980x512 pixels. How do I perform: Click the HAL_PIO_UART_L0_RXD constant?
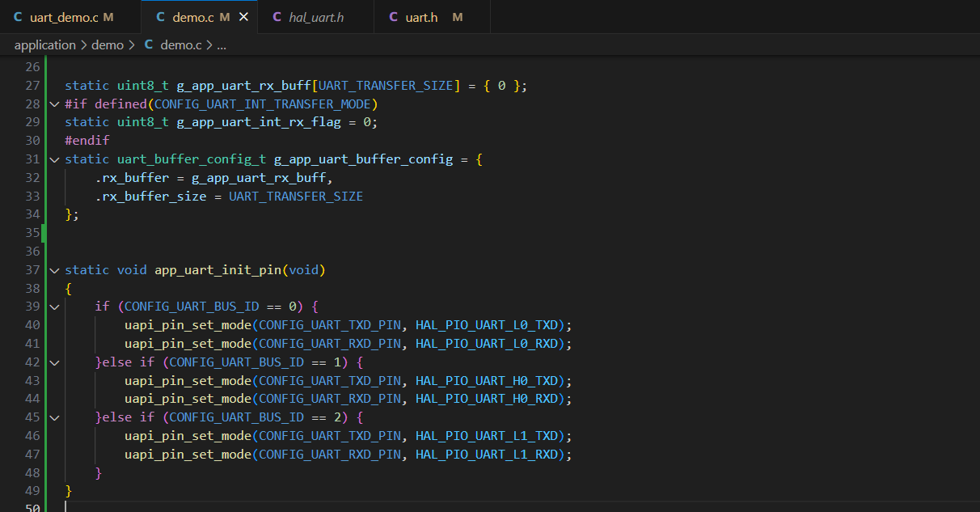click(487, 344)
